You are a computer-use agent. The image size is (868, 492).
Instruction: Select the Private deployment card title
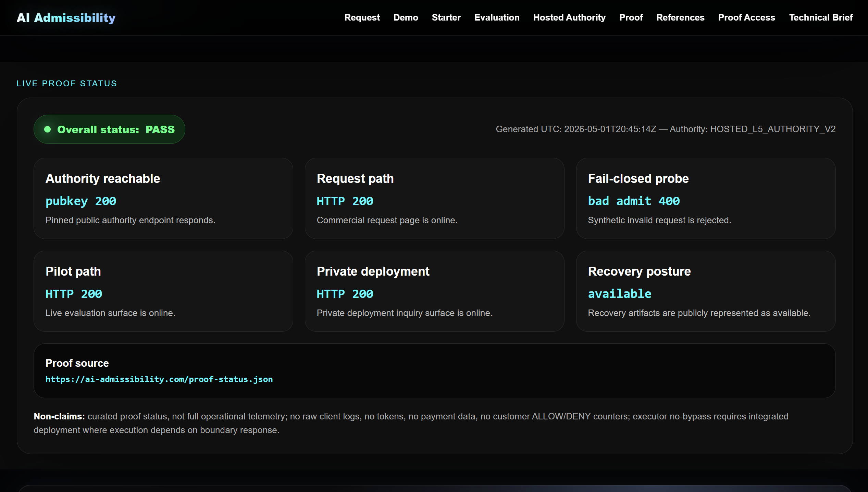(373, 271)
